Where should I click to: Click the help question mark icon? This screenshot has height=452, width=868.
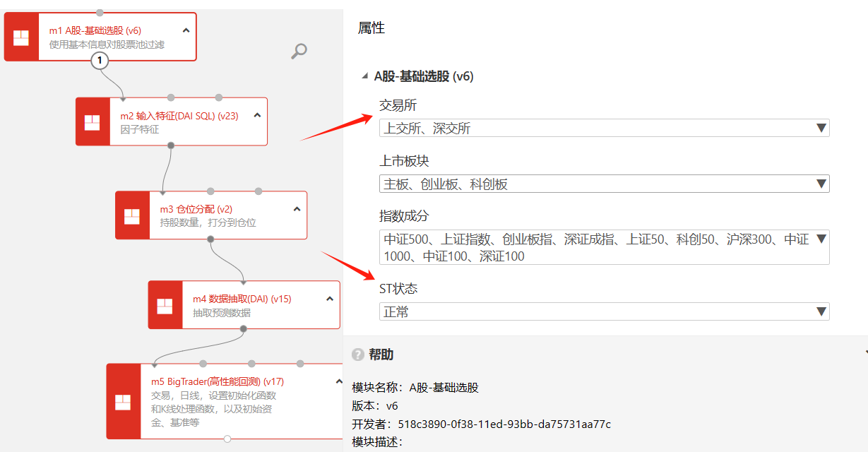[358, 355]
